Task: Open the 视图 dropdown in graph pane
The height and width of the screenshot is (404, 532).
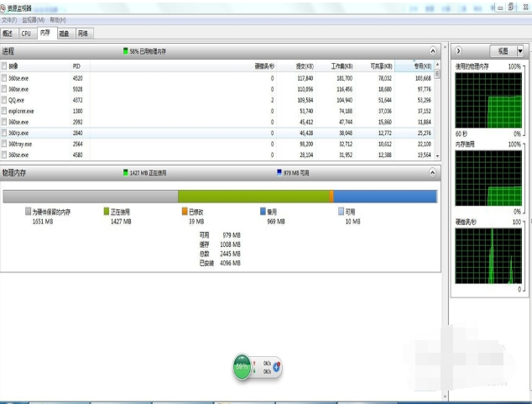Action: coord(505,51)
